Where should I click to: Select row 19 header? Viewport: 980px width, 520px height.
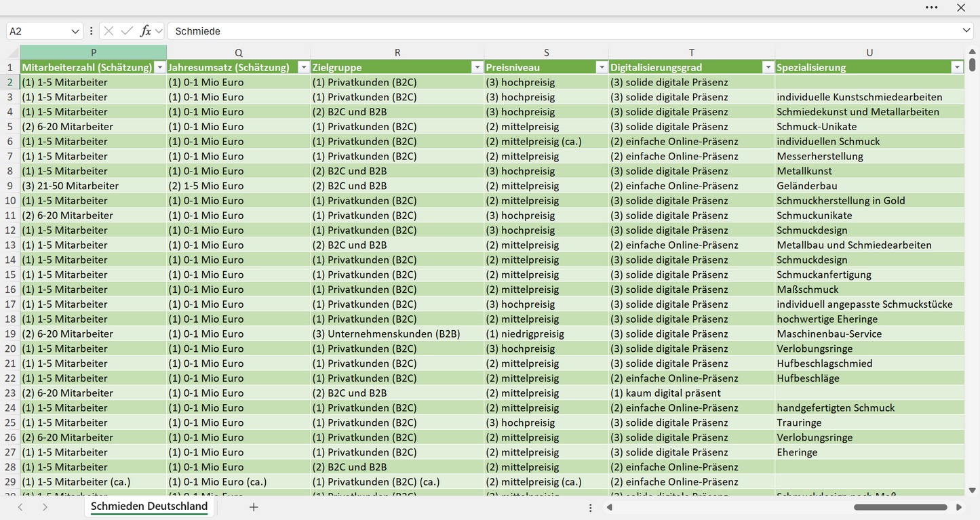(x=10, y=334)
